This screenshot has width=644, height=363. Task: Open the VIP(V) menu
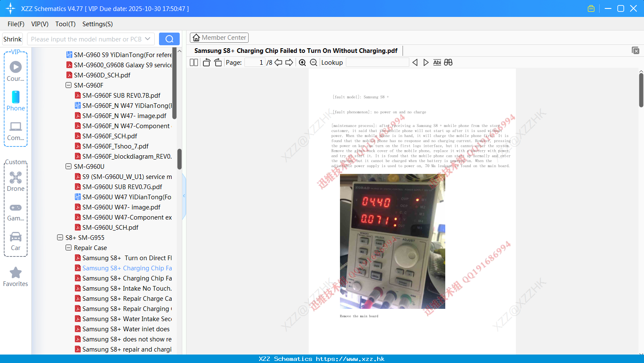point(40,24)
